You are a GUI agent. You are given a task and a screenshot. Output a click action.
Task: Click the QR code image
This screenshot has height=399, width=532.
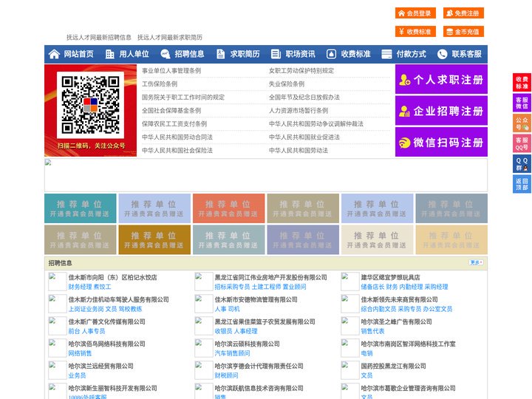tap(90, 105)
